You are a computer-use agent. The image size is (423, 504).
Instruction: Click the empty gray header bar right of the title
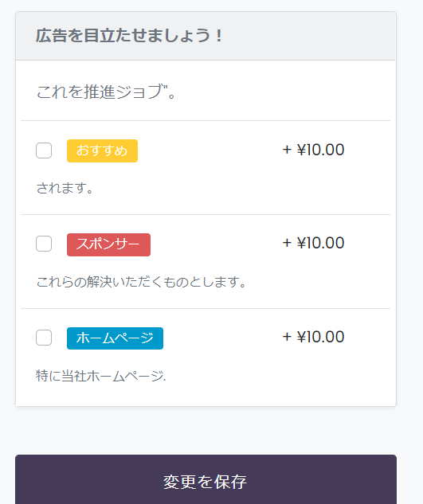(309, 36)
